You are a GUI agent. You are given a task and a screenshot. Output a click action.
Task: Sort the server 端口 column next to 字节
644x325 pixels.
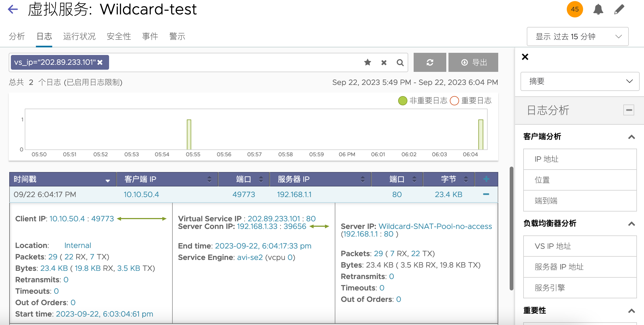[414, 179]
